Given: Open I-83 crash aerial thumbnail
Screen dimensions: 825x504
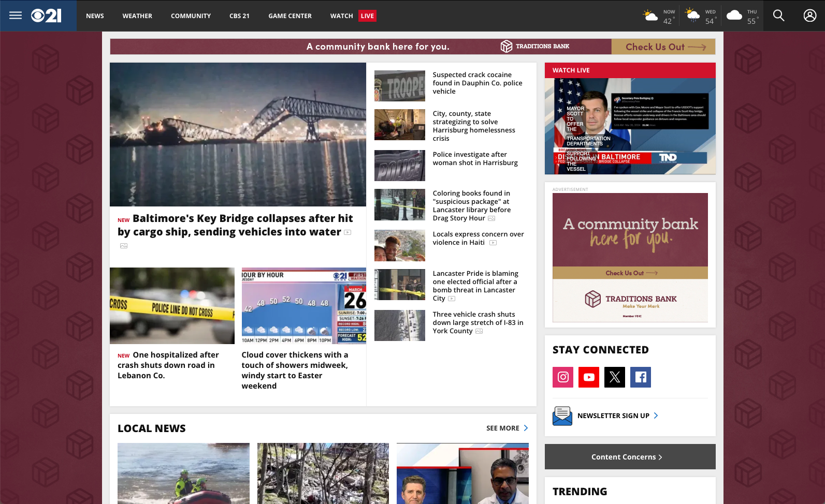Looking at the screenshot, I should (400, 325).
